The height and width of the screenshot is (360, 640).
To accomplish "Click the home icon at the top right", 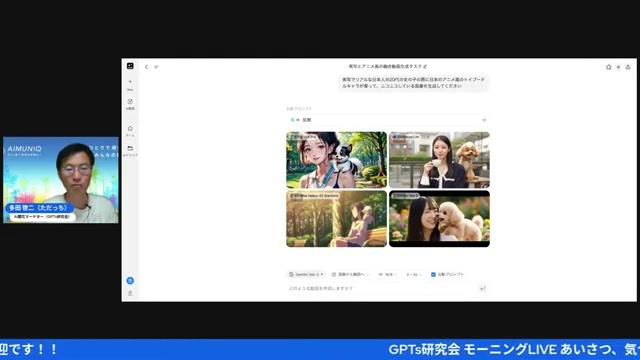I will pos(609,67).
